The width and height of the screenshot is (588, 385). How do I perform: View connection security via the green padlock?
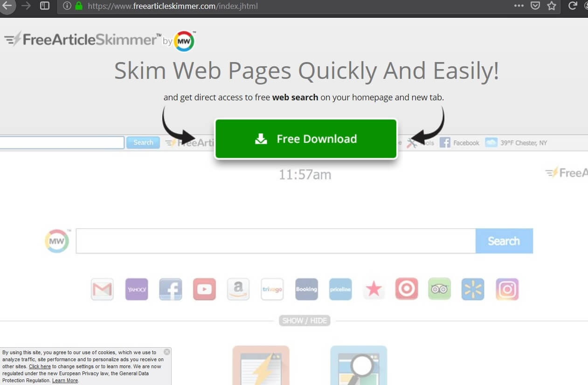78,6
